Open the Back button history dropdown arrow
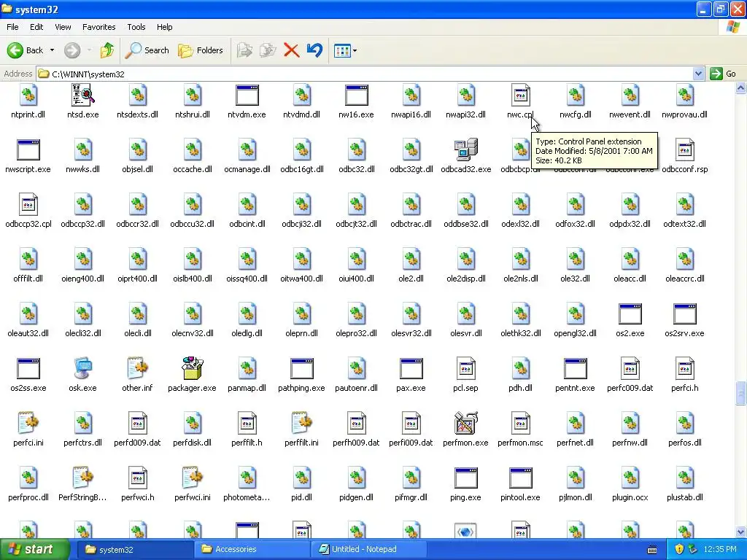Screen dimensions: 747x560 click(52, 50)
